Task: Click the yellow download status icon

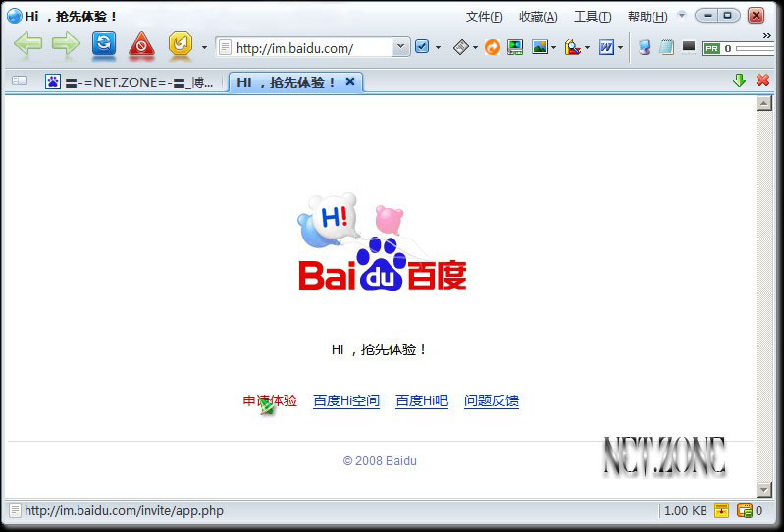Action: pyautogui.click(x=721, y=510)
